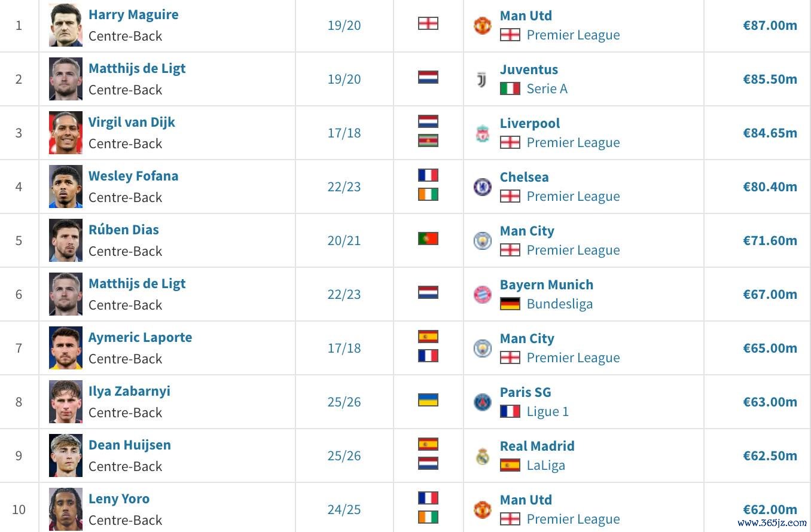The height and width of the screenshot is (532, 811).
Task: Open Leny Yoro's player name link
Action: coord(119,499)
